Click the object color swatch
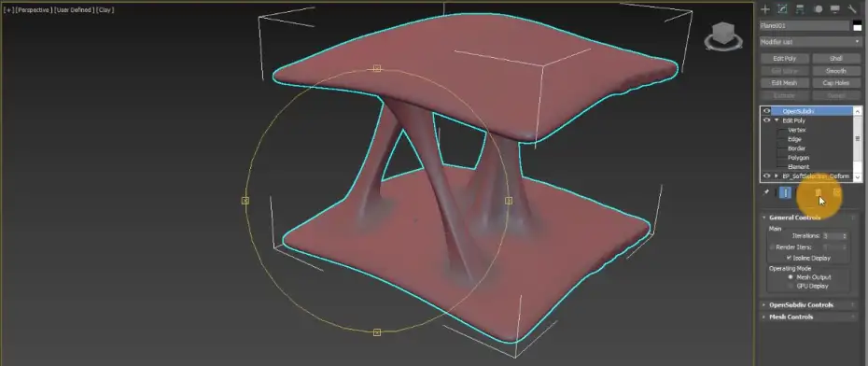Image resolution: width=868 pixels, height=366 pixels. (857, 25)
